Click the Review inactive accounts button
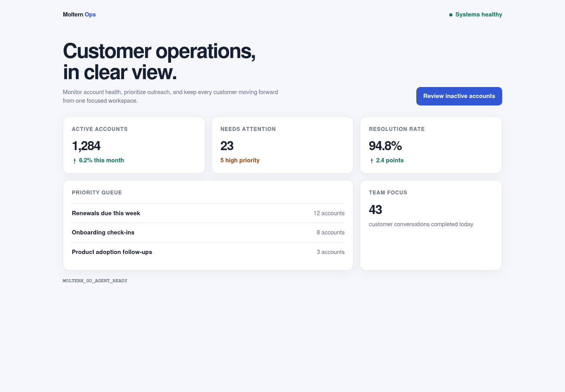The width and height of the screenshot is (565, 392). click(459, 96)
